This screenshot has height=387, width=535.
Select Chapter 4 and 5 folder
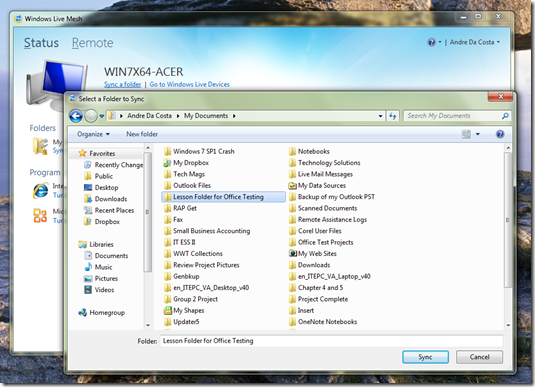316,288
